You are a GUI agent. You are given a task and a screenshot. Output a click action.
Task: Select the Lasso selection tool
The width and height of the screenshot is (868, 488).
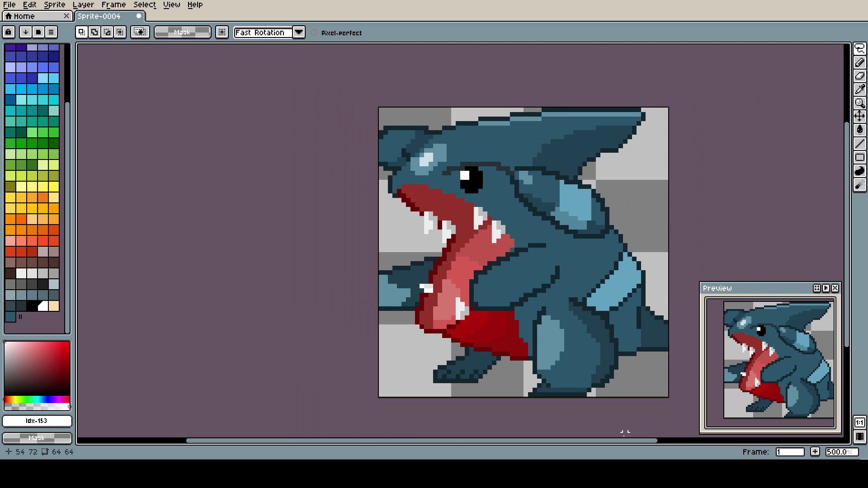pos(859,49)
